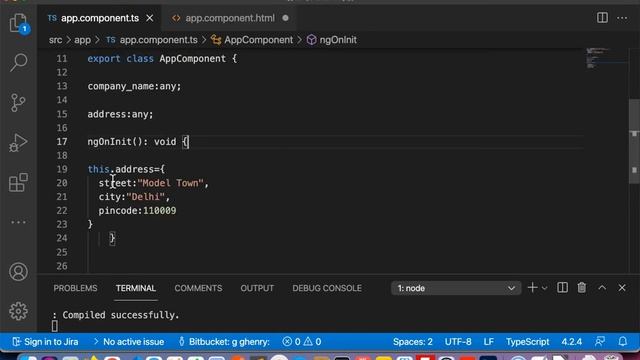Screen dimensions: 640x360
Task: Place cursor on 'company_name:any;' line
Action: tap(134, 87)
